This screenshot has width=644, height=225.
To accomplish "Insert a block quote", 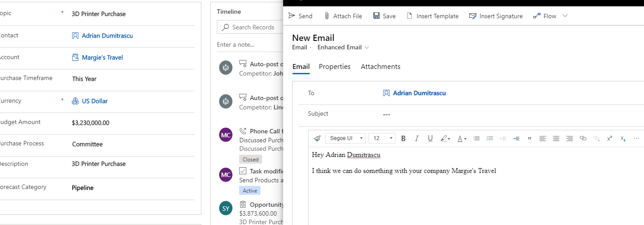I will [529, 138].
